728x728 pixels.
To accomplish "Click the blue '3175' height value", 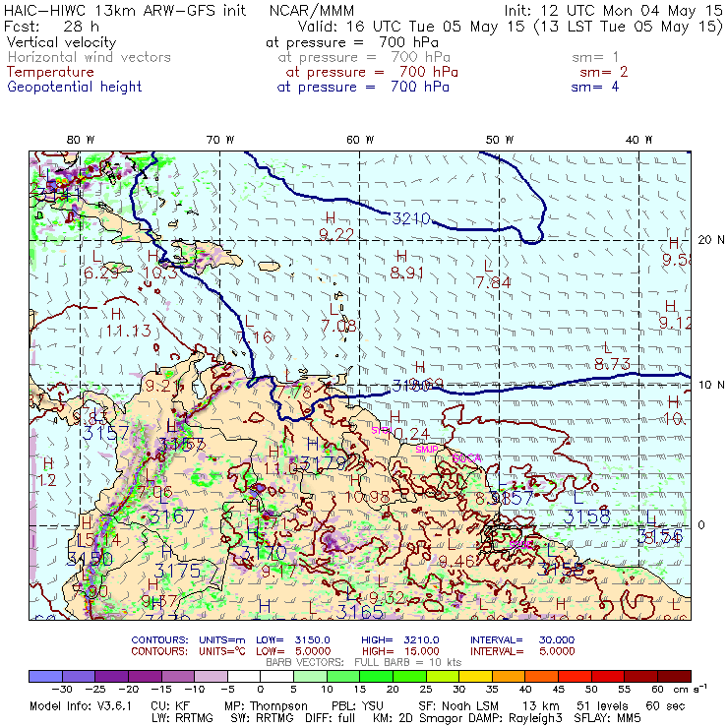I will [177, 571].
